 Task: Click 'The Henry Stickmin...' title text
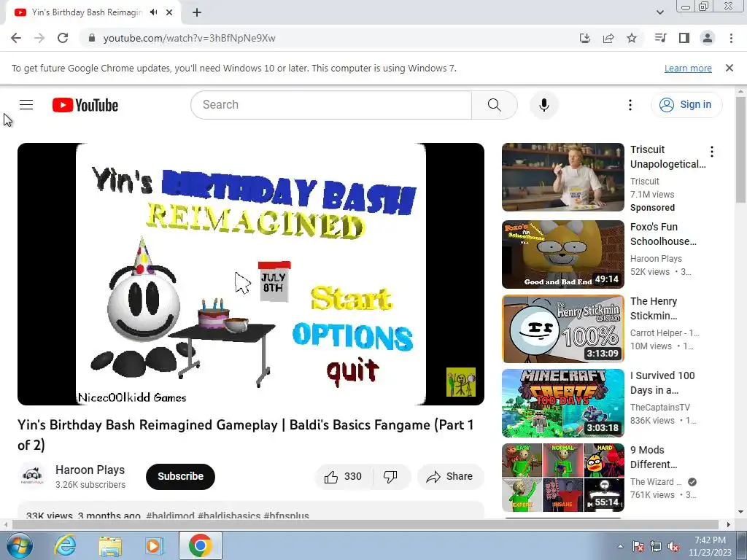click(654, 308)
